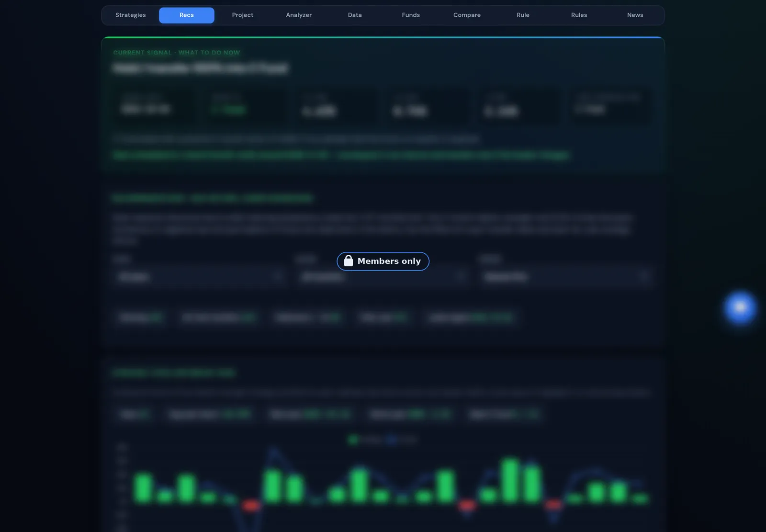Select the Recs tab
This screenshot has width=766, height=532.
click(187, 15)
